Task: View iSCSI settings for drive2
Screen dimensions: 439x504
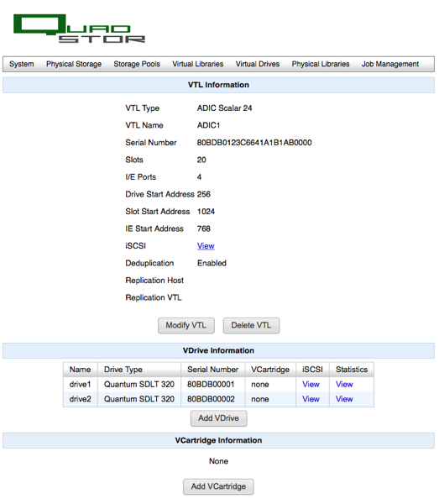Action: pos(311,399)
